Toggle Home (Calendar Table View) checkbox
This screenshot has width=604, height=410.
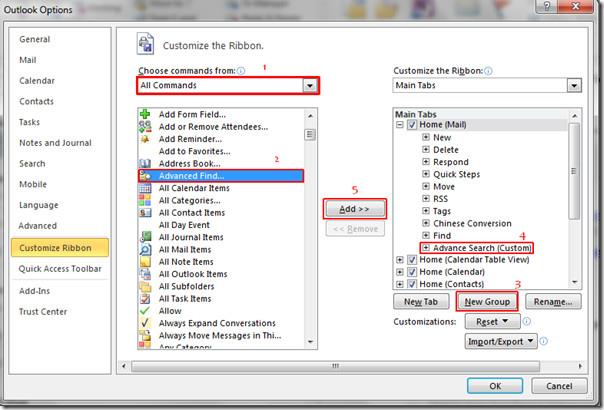pyautogui.click(x=412, y=259)
